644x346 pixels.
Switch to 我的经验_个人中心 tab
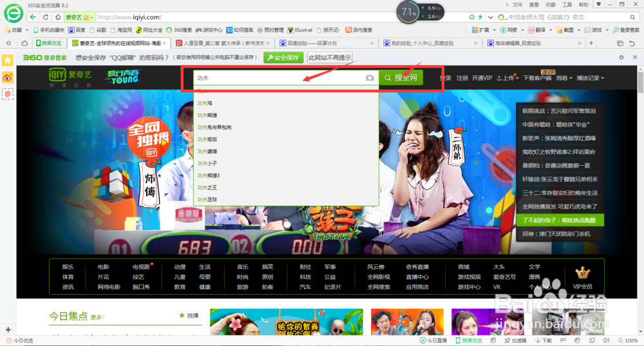(430, 43)
